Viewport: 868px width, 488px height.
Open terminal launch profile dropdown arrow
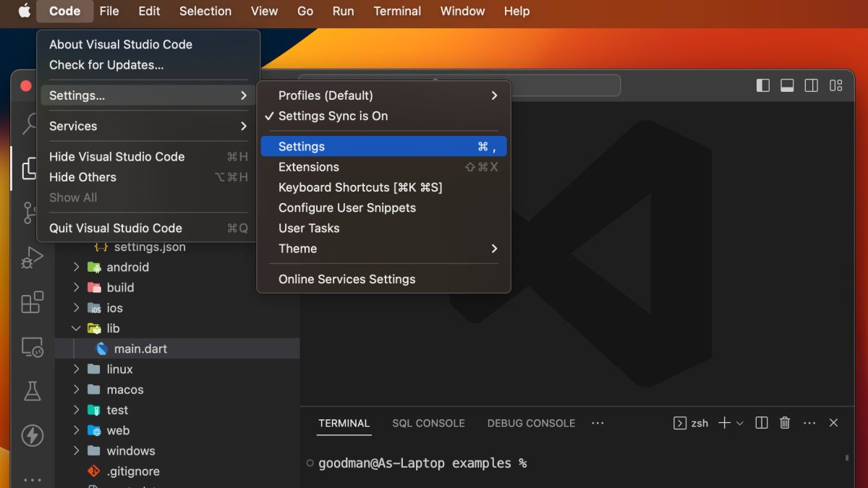(x=739, y=423)
